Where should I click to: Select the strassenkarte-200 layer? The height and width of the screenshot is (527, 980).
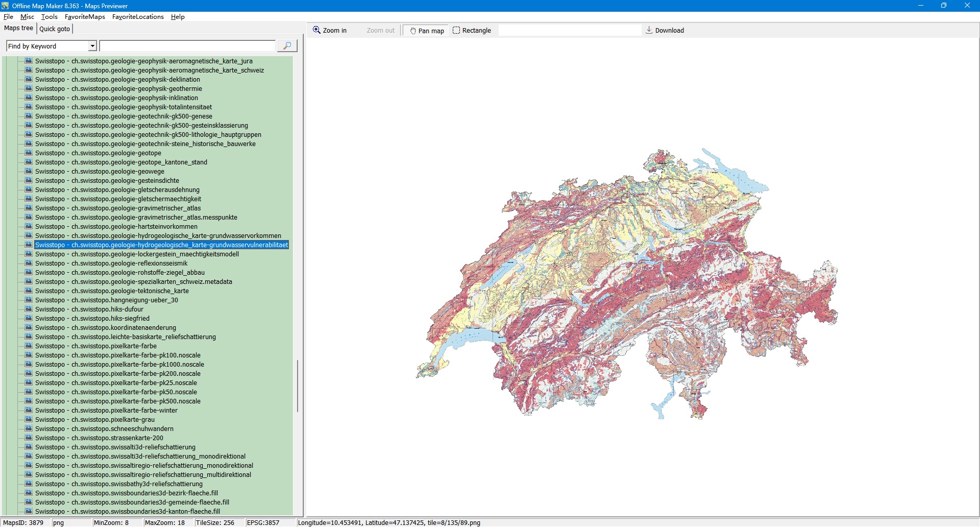point(99,438)
